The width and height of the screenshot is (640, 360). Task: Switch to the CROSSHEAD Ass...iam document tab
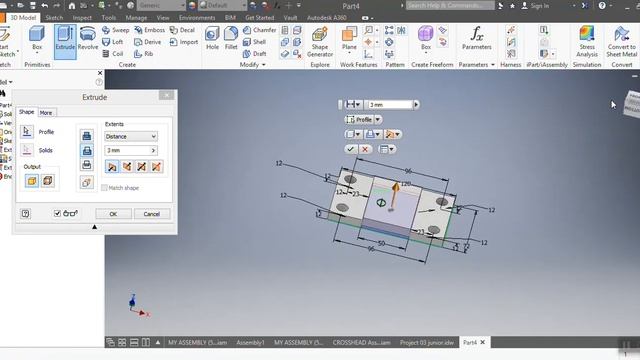[361, 342]
